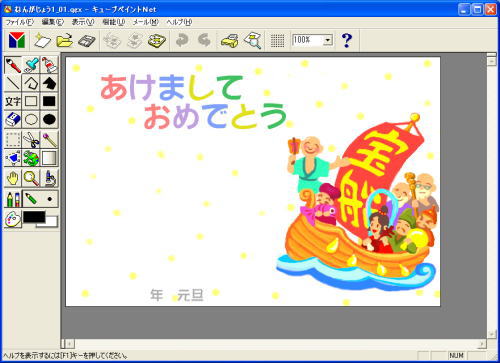Click the open folder icon

click(x=65, y=41)
